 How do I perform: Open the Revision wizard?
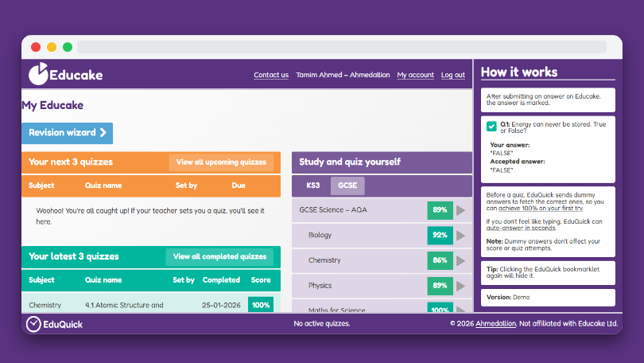point(68,133)
